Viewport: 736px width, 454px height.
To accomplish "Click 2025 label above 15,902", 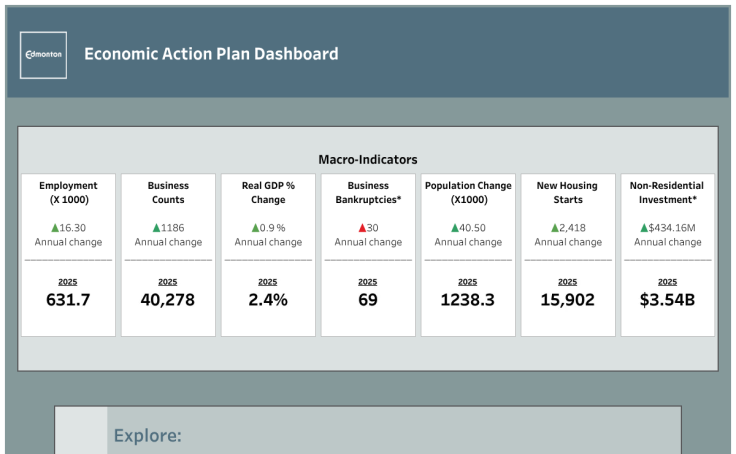I will click(x=567, y=282).
